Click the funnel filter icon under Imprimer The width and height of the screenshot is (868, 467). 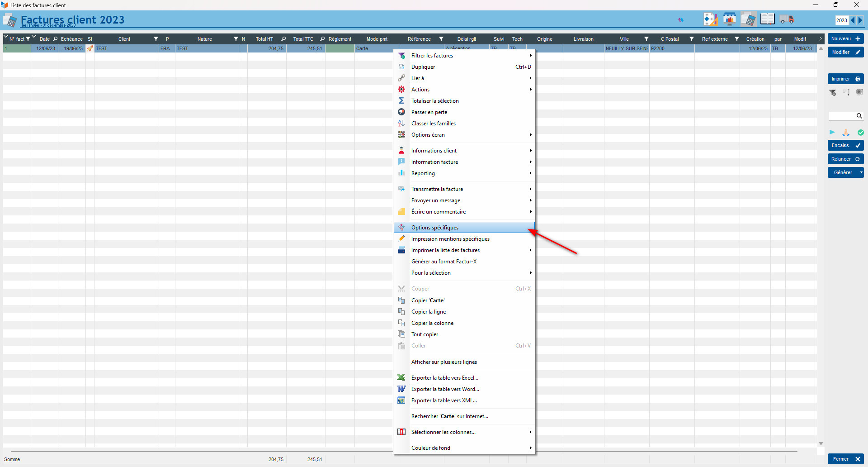click(x=833, y=92)
